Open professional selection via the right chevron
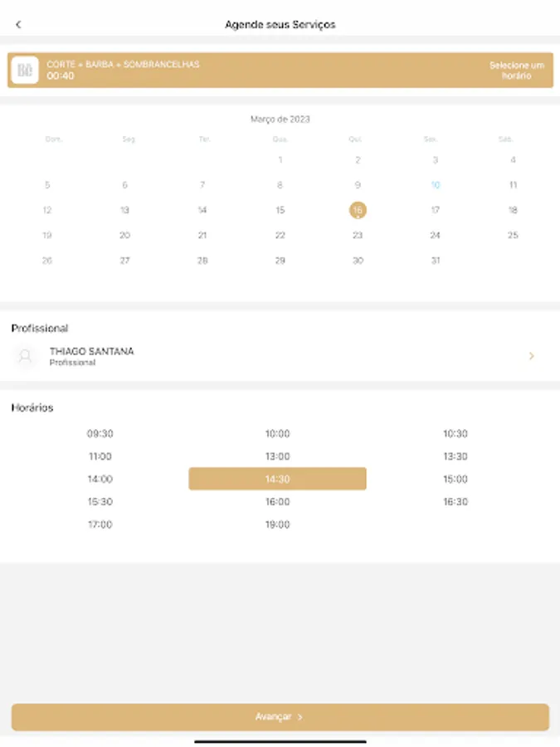The width and height of the screenshot is (560, 747). 532,356
